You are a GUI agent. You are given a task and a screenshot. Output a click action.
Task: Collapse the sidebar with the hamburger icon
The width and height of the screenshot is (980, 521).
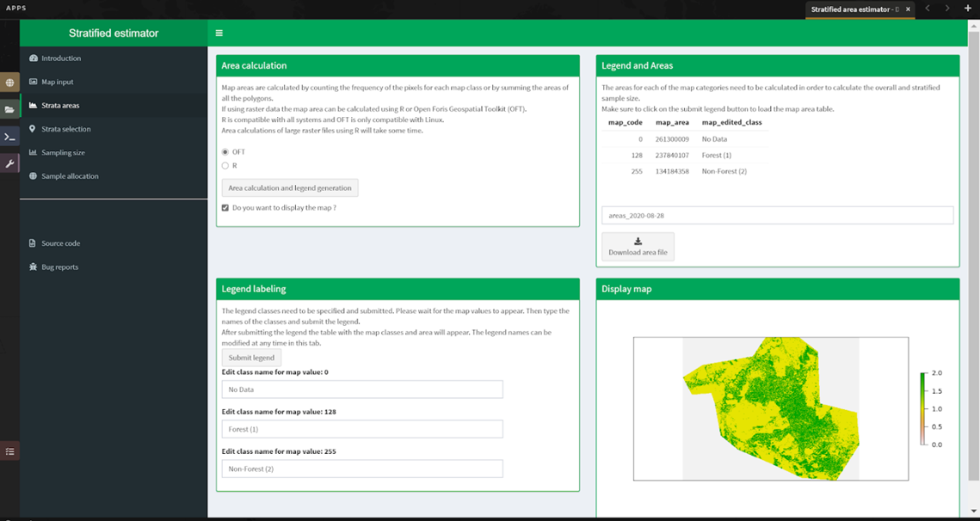tap(219, 32)
